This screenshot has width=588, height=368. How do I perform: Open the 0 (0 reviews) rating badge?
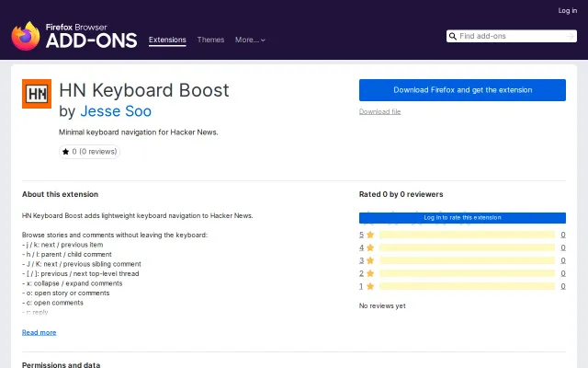pos(89,152)
